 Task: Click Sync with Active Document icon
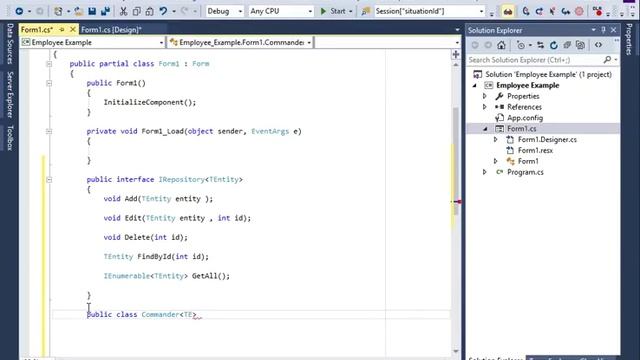(540, 45)
